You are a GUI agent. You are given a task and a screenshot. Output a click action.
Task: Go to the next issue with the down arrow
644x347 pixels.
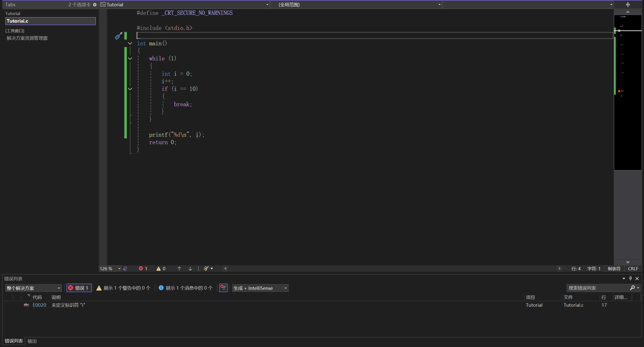pos(190,268)
